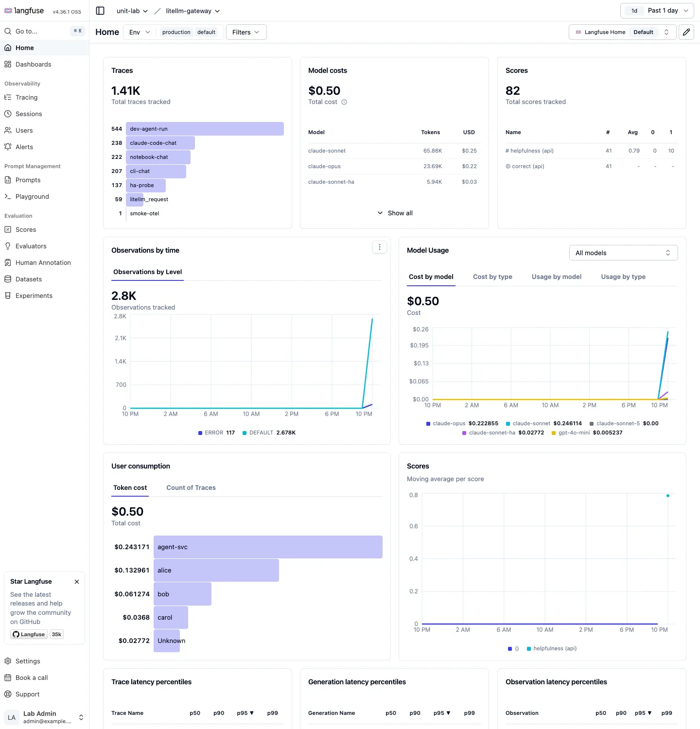Click the Playground terminal icon

point(8,196)
